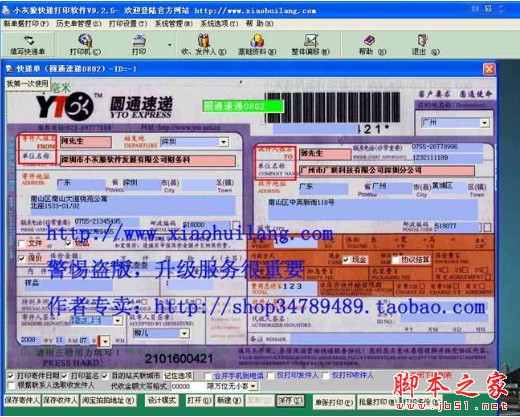This screenshot has width=520, height=417.
Task: Toggle the 文件 checkbox
Action: coord(22,243)
